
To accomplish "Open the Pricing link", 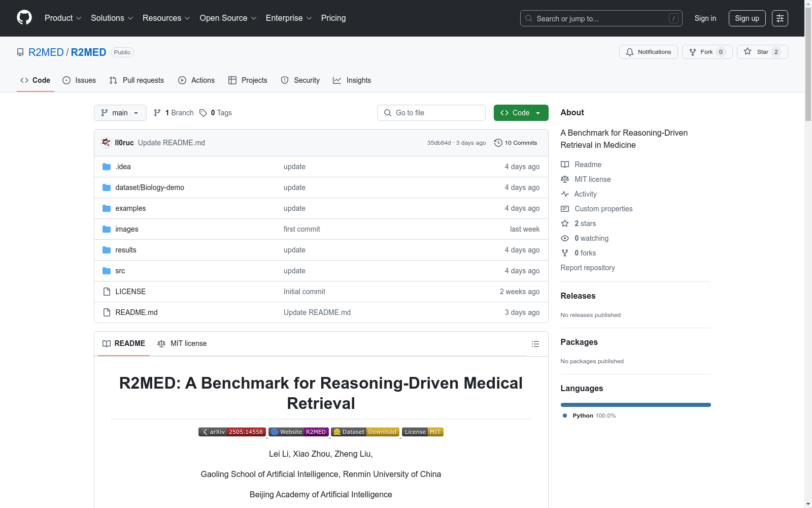I will pyautogui.click(x=333, y=18).
